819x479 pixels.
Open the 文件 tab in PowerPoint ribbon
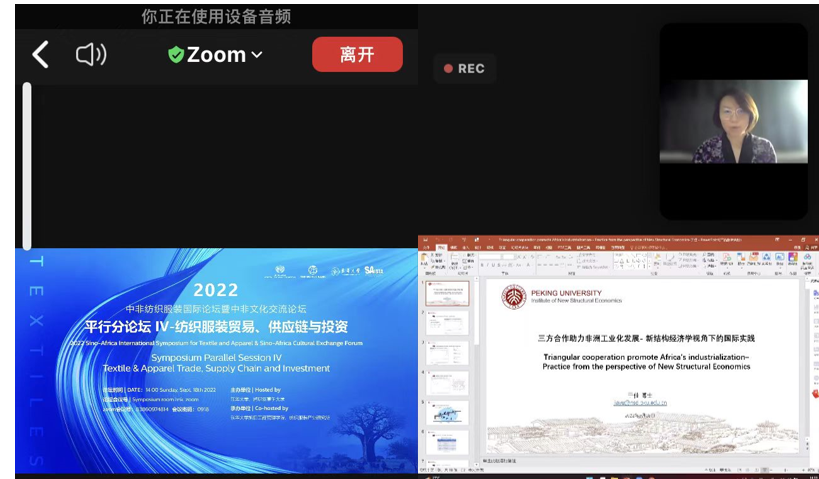[426, 247]
